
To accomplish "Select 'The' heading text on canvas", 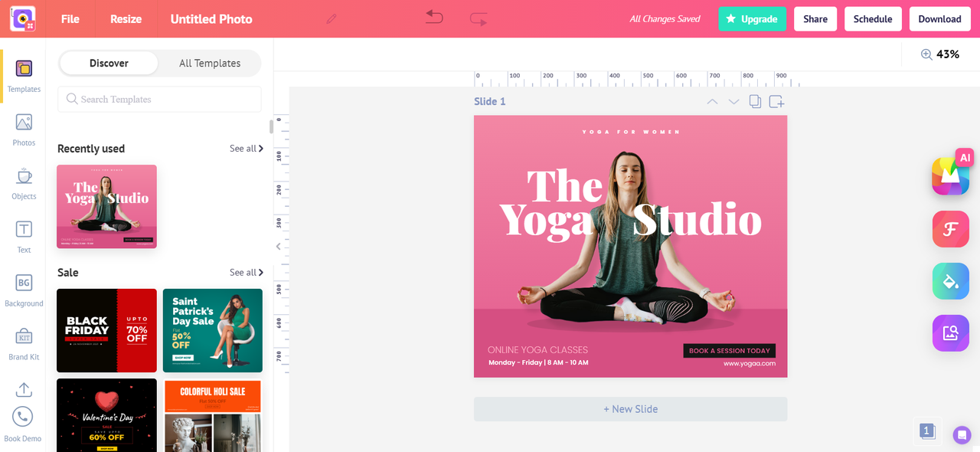I will pos(565,185).
